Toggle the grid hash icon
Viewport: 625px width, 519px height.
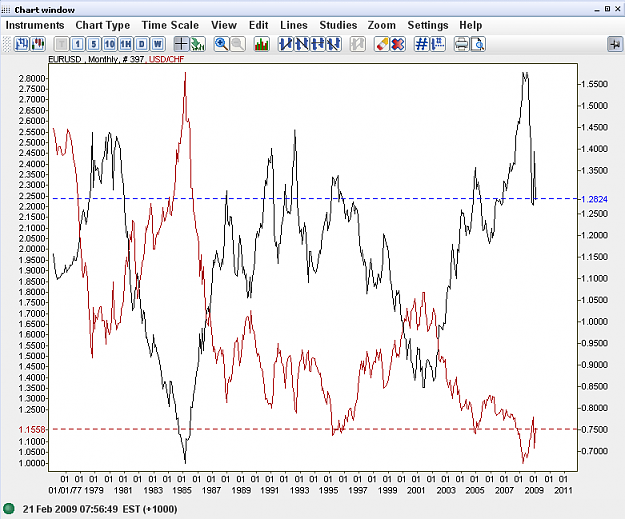point(421,44)
